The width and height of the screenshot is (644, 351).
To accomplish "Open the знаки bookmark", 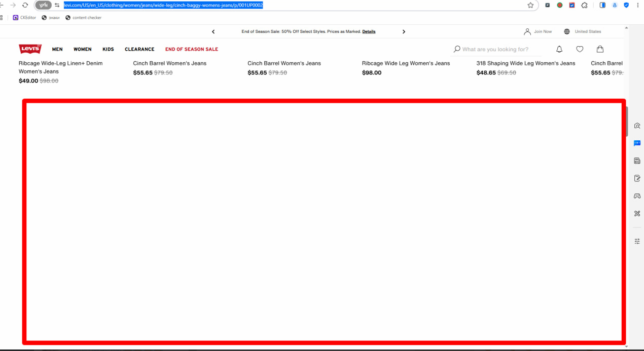I will 51,17.
